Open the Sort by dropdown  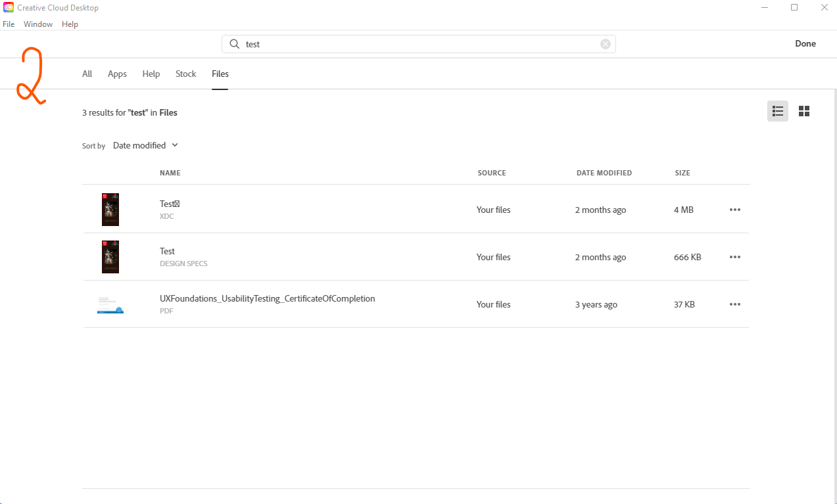145,145
